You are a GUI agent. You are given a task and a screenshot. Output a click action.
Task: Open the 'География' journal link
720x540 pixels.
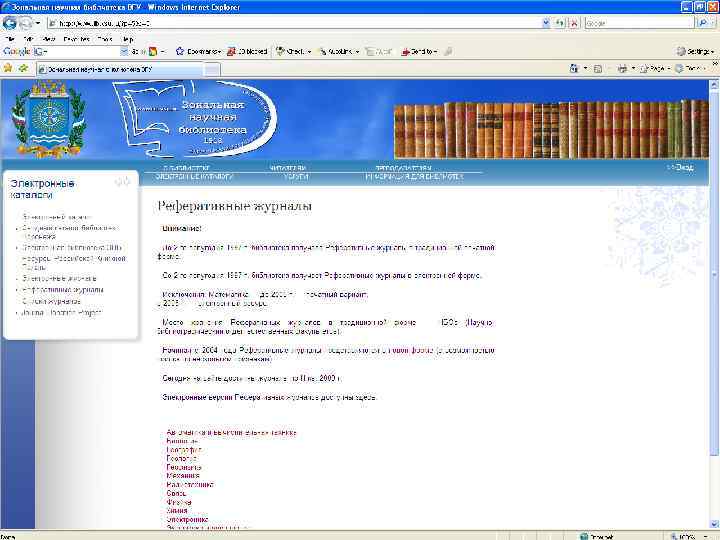[x=184, y=450]
